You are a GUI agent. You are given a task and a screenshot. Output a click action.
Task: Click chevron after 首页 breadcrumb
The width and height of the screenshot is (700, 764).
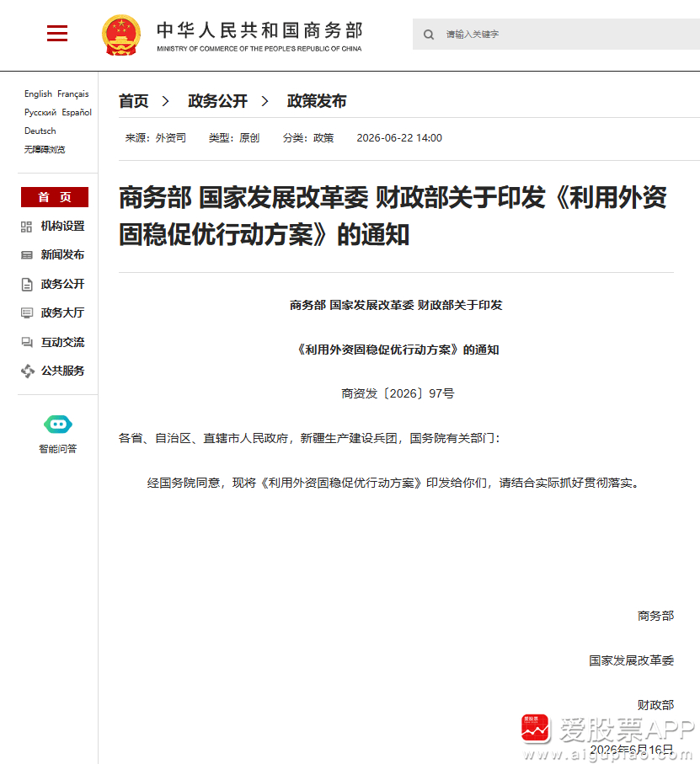point(166,101)
